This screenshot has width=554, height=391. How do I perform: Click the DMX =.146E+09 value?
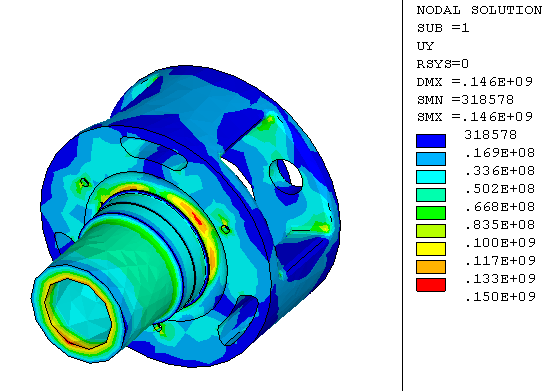(475, 82)
